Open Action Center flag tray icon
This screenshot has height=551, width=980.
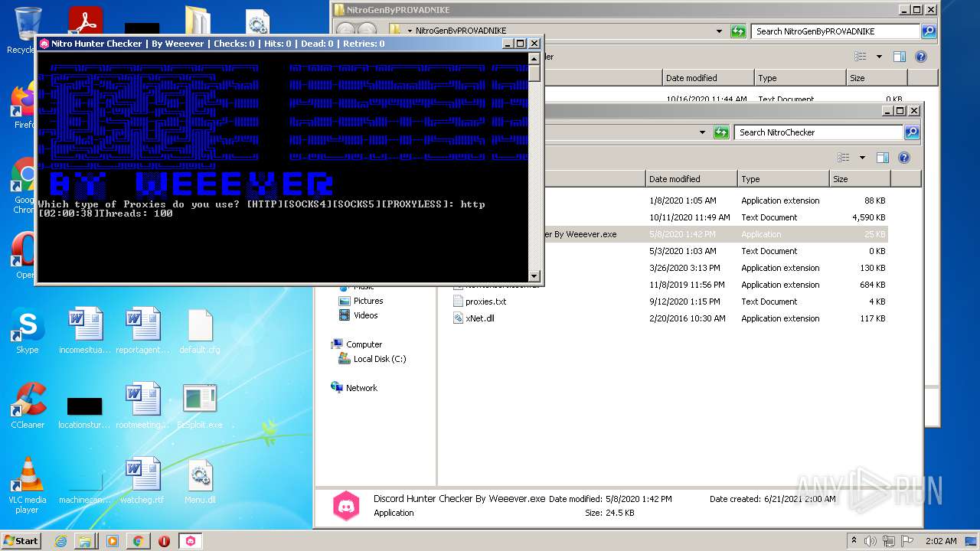click(x=906, y=541)
